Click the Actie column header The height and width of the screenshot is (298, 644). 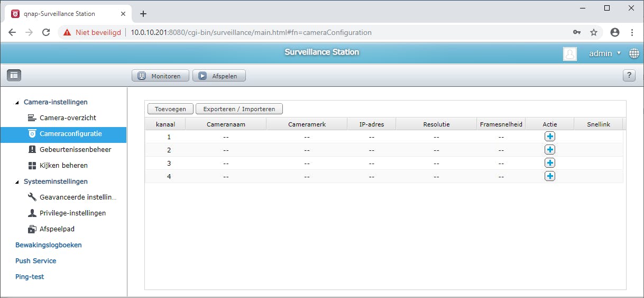pos(550,124)
